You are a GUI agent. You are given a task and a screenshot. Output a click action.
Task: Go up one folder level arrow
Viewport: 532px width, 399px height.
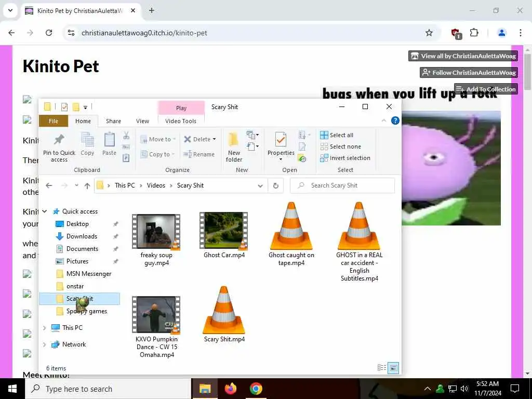(x=87, y=185)
